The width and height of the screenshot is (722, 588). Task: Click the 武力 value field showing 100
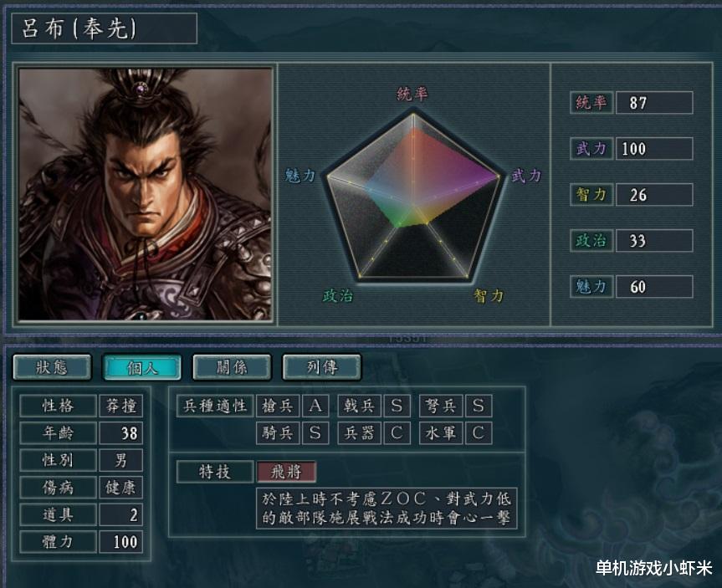pos(654,148)
